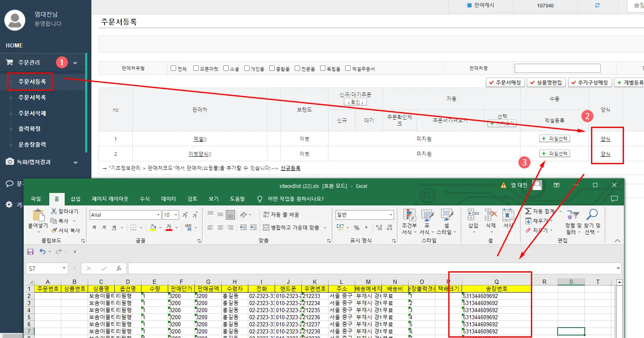Switch to the 삽입 ribbon tab

pos(76,199)
